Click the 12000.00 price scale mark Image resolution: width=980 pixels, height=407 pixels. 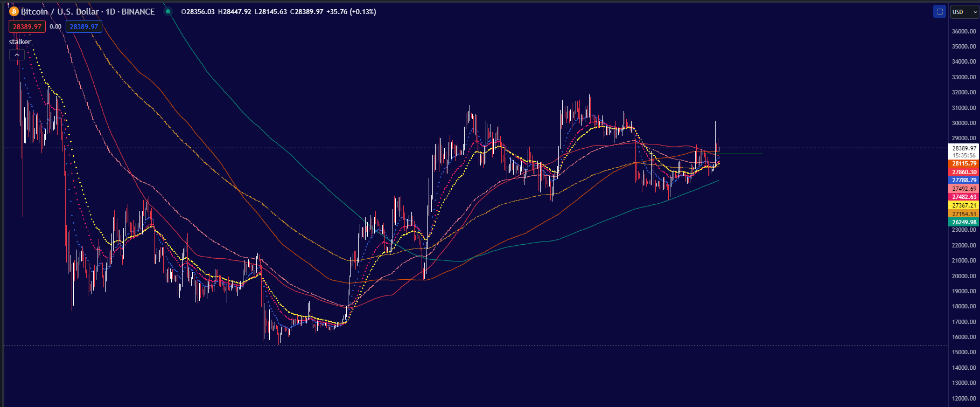[x=964, y=398]
